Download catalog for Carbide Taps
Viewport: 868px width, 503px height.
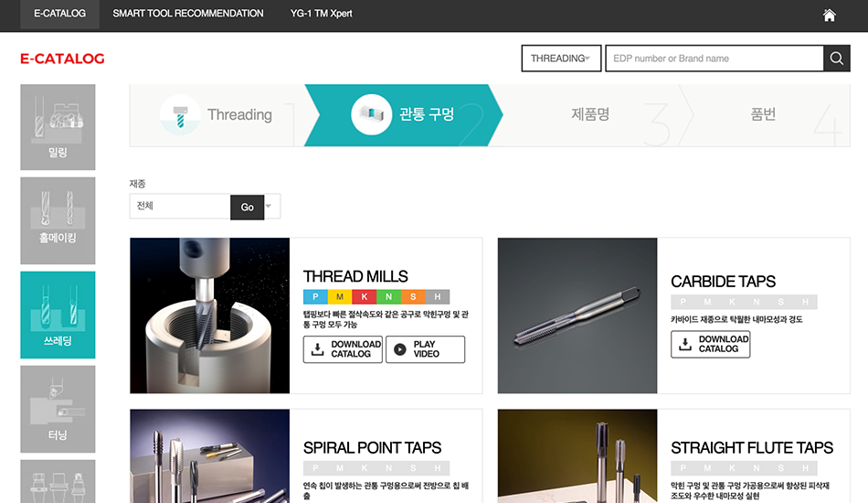710,344
